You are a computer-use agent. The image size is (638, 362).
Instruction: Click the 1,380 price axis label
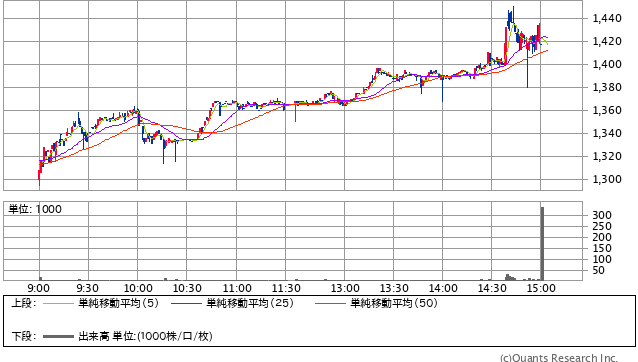607,87
